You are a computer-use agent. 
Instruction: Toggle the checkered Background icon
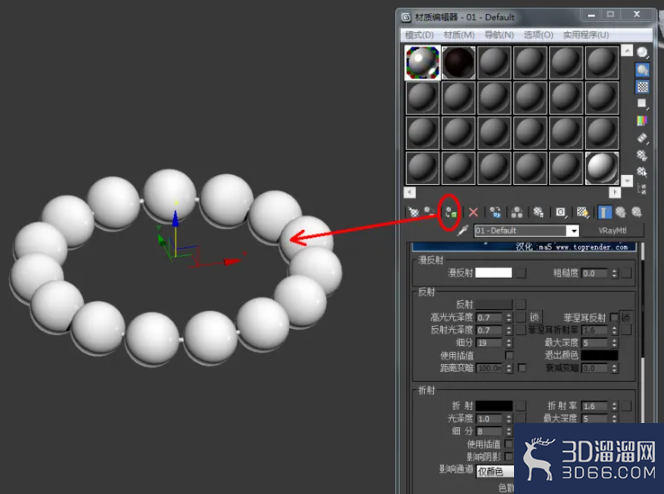pyautogui.click(x=642, y=87)
